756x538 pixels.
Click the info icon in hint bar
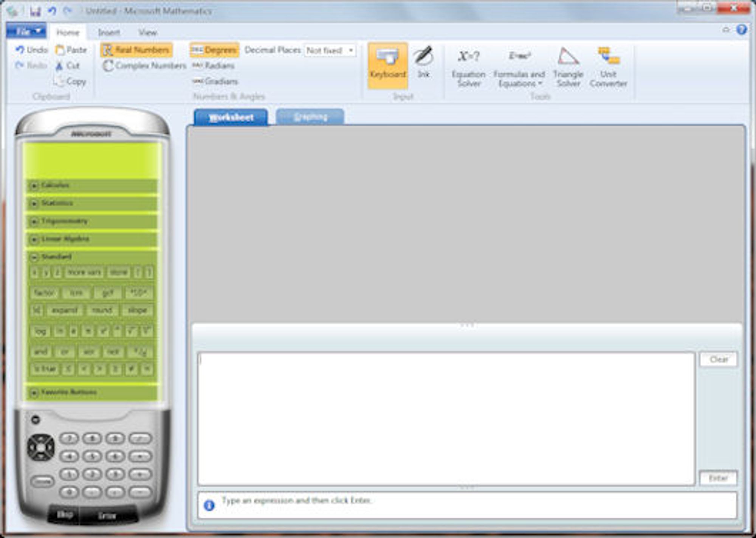pos(209,505)
